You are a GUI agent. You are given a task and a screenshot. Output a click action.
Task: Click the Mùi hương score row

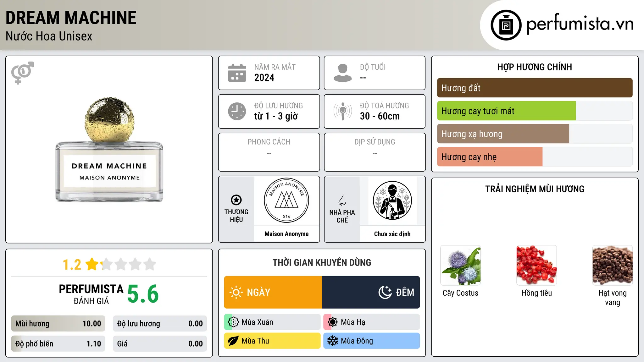point(58,324)
